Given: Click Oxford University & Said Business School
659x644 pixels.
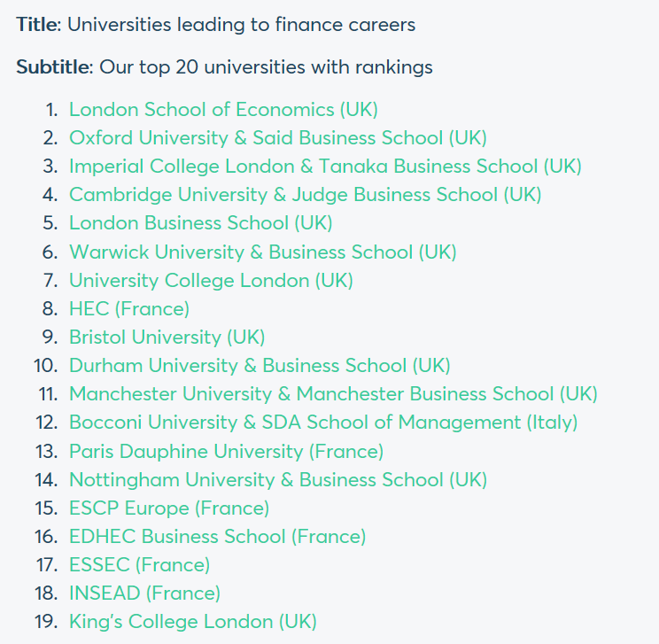Looking at the screenshot, I should click(x=277, y=138).
